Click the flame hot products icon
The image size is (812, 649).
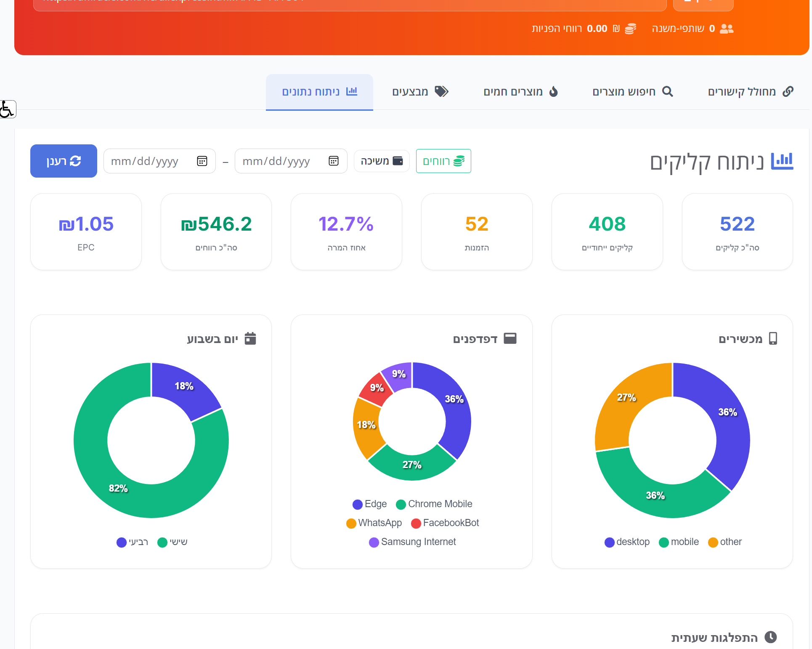tap(554, 91)
